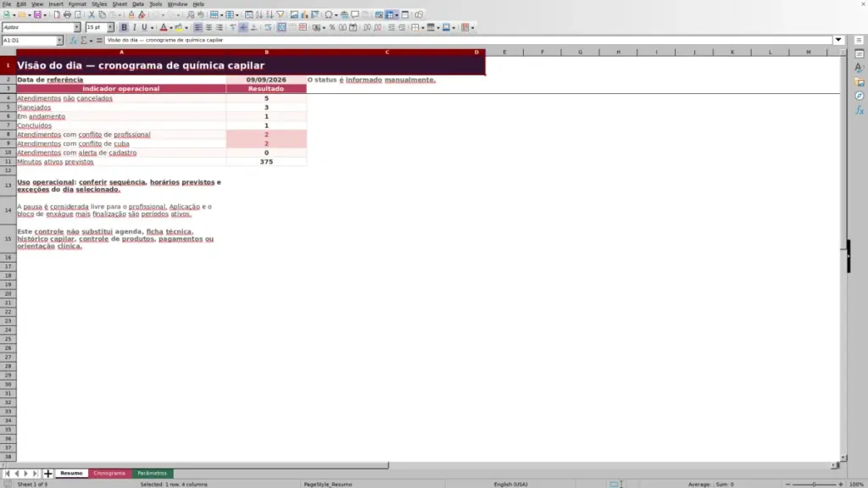Image resolution: width=868 pixels, height=488 pixels.
Task: Insert an image using the toolbar icon
Action: coord(294,15)
